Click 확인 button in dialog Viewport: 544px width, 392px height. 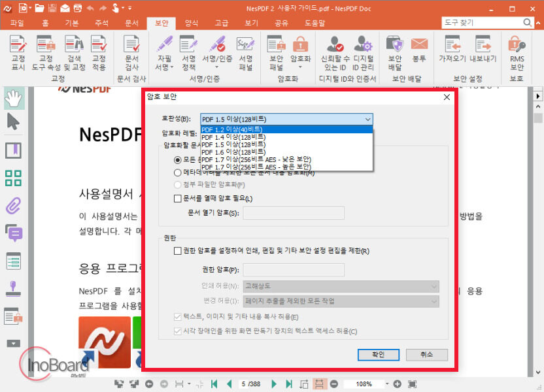[x=379, y=355]
